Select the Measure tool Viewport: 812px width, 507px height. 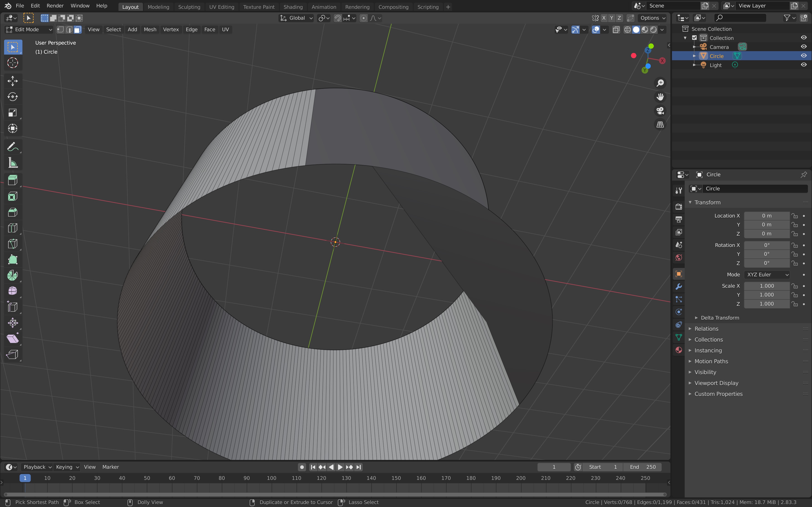(x=12, y=162)
